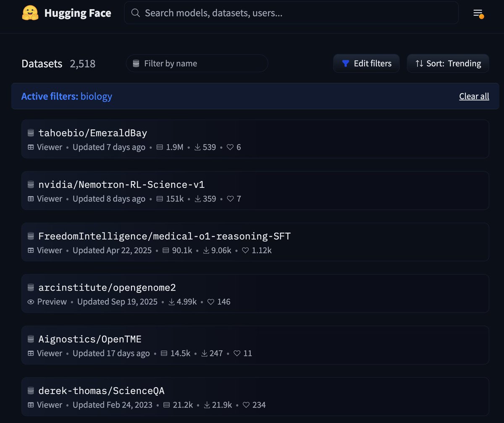Click dataset icon beside FreedomIntelligence/medical-o1-reasoning-SFT
The width and height of the screenshot is (504, 423).
pos(31,236)
